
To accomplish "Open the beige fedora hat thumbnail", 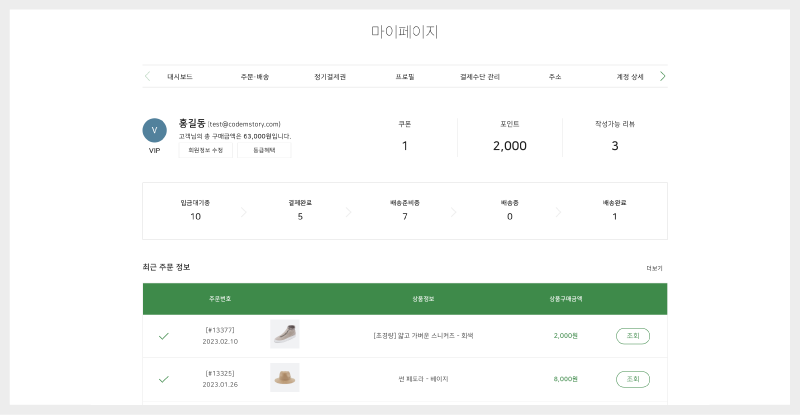I will click(x=285, y=378).
